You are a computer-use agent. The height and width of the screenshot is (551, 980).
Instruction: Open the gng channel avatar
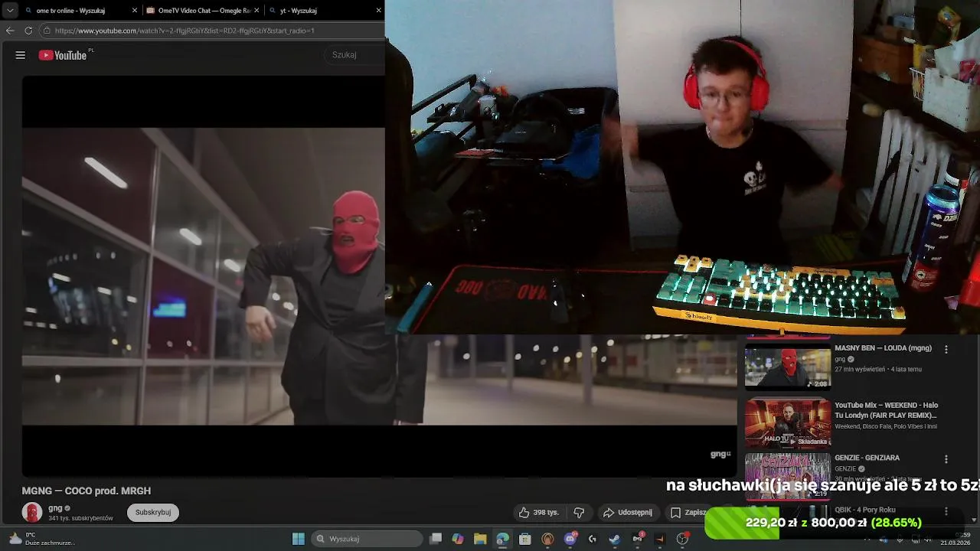(x=32, y=512)
